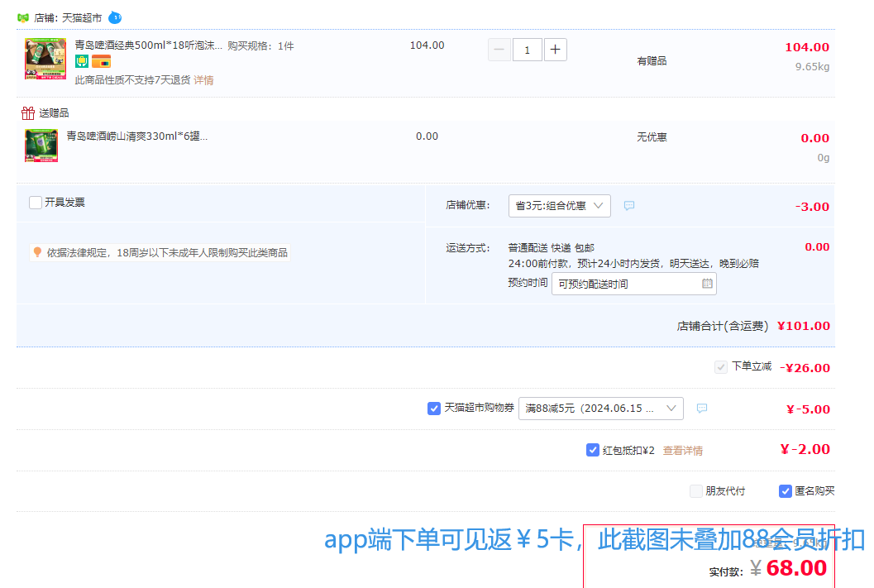
Task: Tick the 开具发票 checkbox
Action: tap(35, 203)
